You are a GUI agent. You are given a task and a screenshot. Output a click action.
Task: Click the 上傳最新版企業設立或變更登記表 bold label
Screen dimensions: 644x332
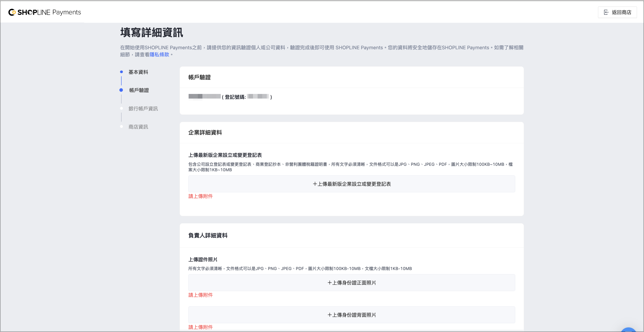(x=225, y=155)
